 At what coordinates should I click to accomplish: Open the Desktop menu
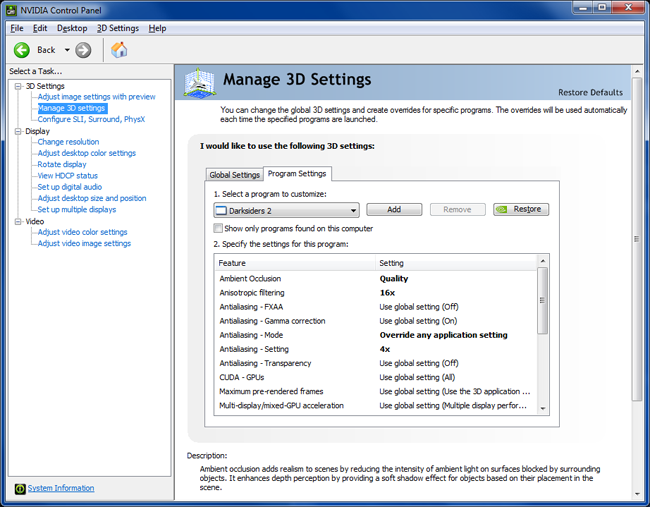coord(72,28)
